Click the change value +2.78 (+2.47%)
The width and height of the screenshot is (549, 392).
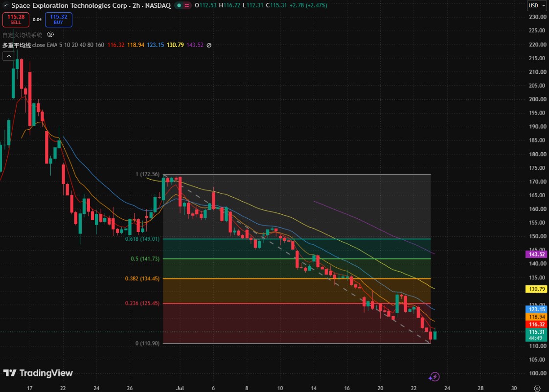pos(308,5)
